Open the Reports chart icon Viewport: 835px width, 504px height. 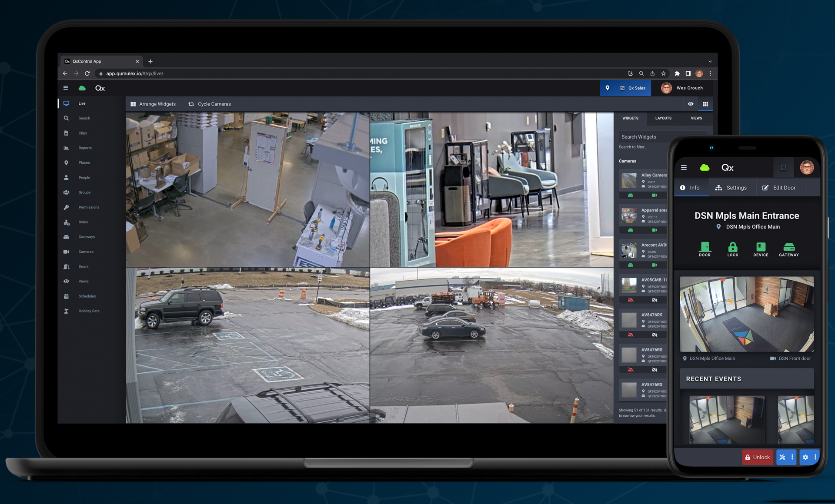click(66, 148)
